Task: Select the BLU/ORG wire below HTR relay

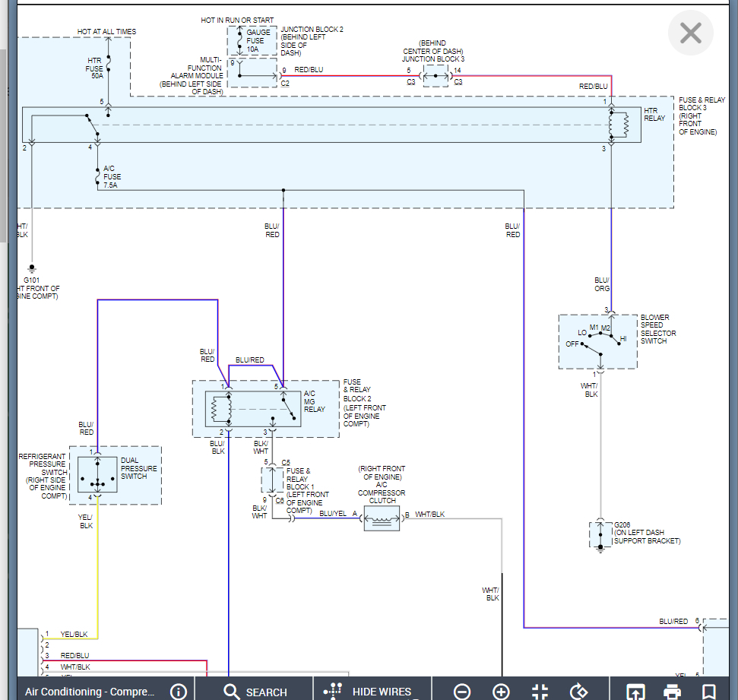Action: (x=610, y=228)
